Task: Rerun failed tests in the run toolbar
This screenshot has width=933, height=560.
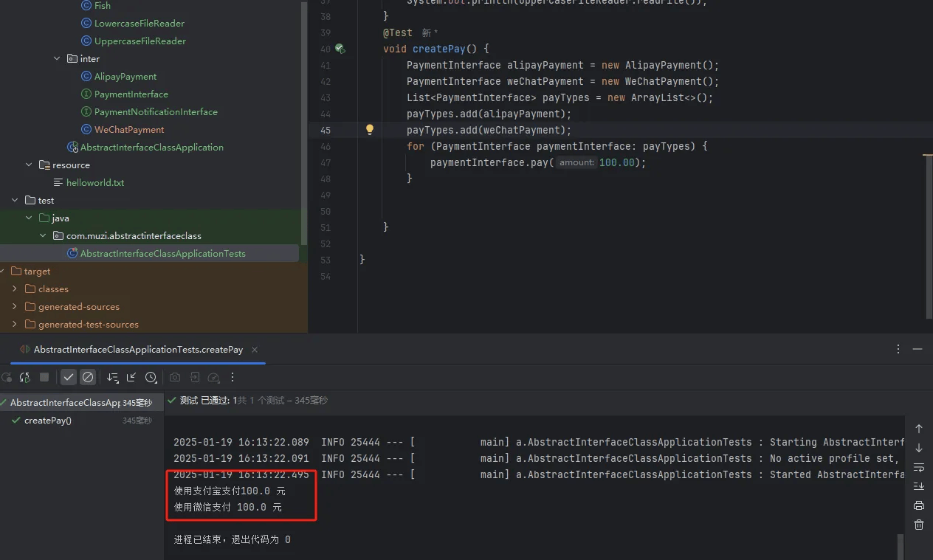Action: tap(25, 377)
